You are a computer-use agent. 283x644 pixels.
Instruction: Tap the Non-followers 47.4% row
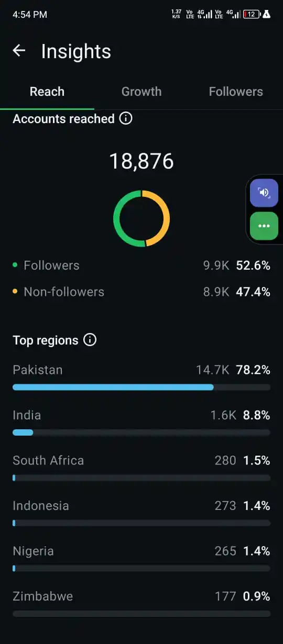[141, 292]
